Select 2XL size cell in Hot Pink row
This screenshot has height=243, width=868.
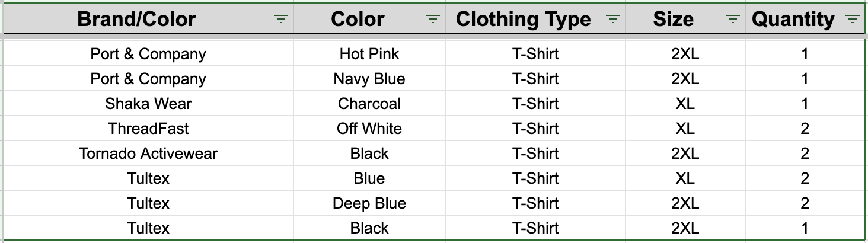[x=685, y=54]
